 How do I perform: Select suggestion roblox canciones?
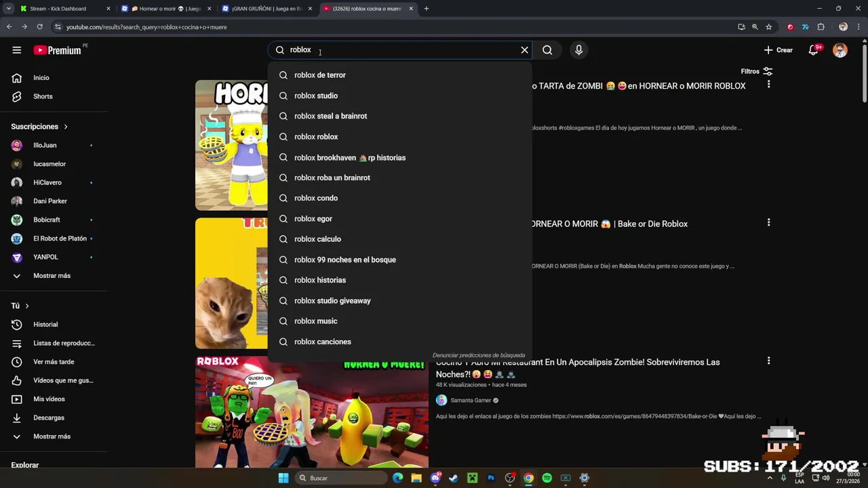400,342
